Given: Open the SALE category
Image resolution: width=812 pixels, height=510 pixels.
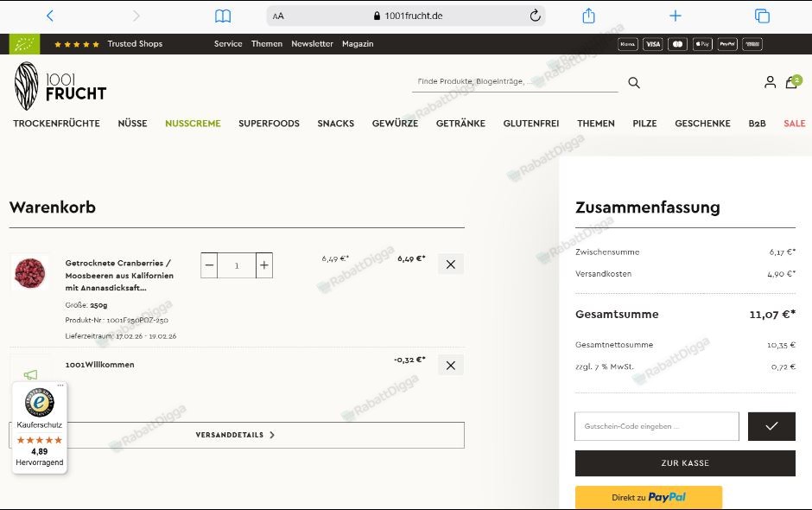Looking at the screenshot, I should point(795,124).
